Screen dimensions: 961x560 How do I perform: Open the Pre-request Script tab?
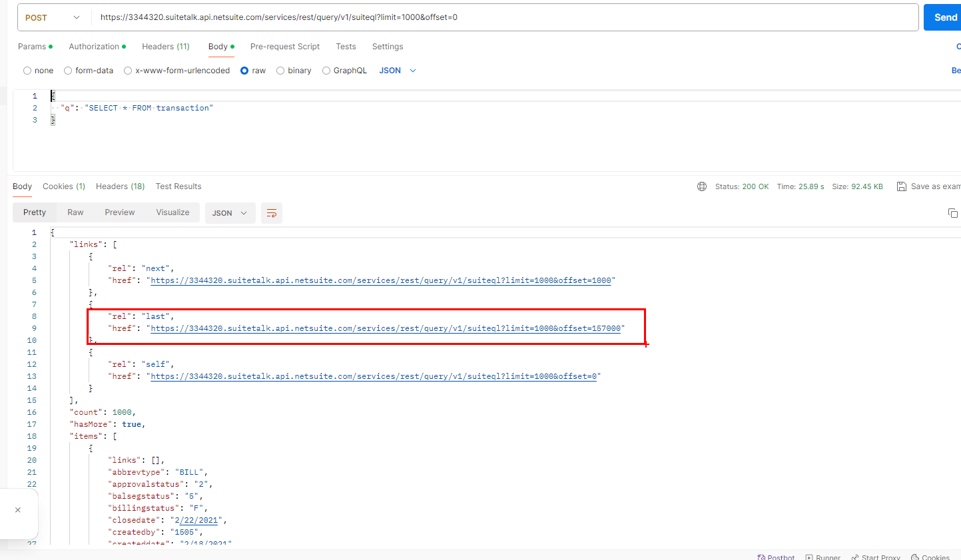(285, 47)
